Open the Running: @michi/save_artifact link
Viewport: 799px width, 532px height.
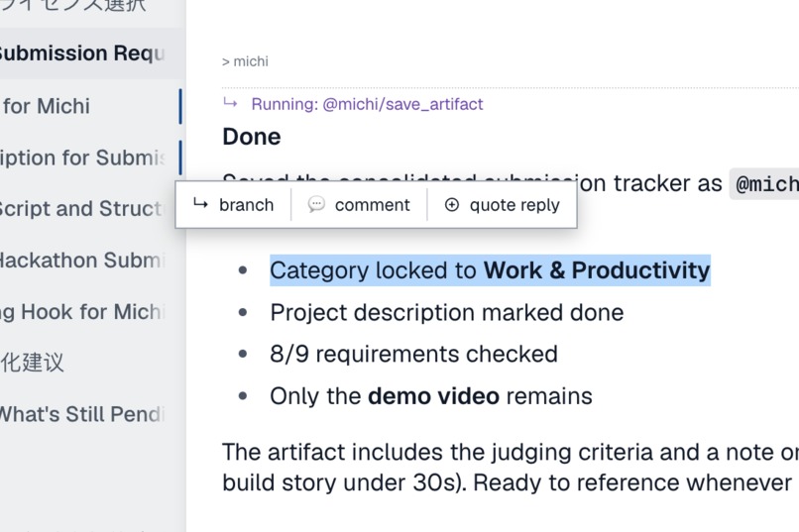367,104
